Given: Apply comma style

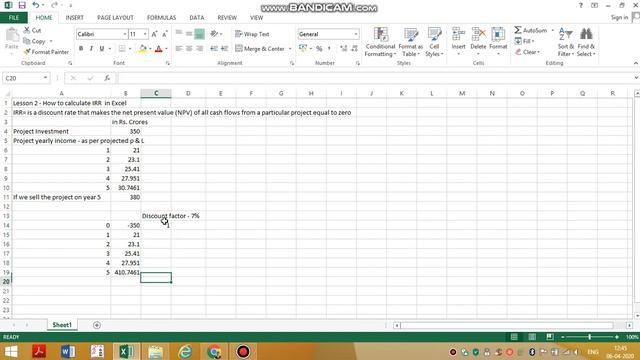Looking at the screenshot, I should pyautogui.click(x=329, y=49).
